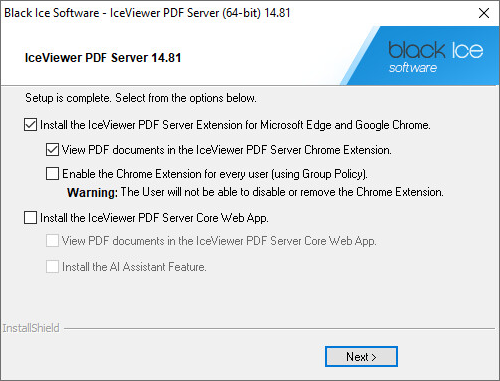The image size is (500, 381).
Task: Click the Black Ice software logo
Action: coord(436,56)
